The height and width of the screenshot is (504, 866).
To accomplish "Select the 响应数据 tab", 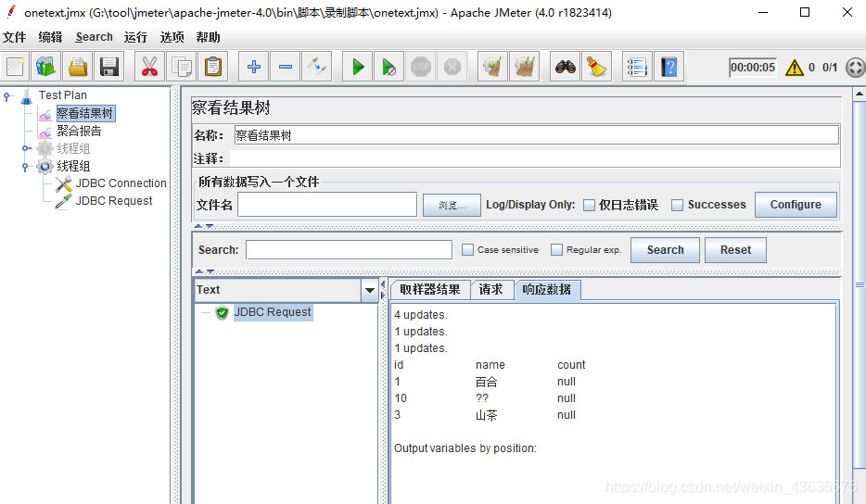I will pyautogui.click(x=547, y=290).
